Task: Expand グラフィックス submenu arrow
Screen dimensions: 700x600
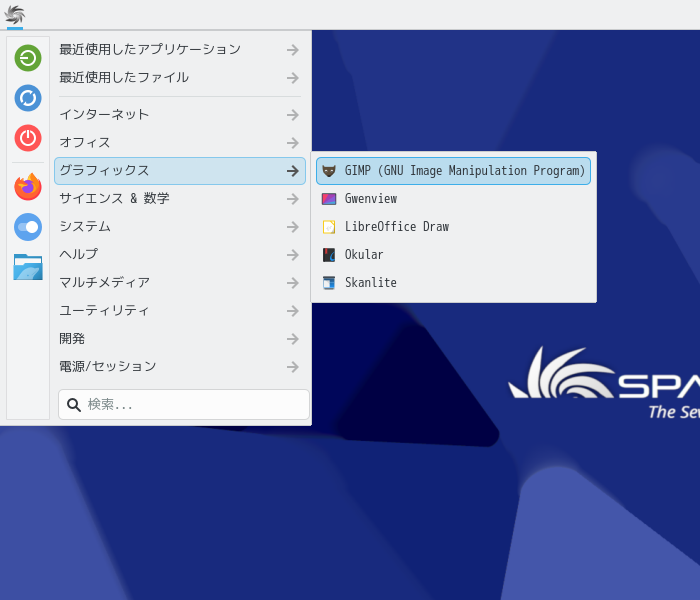Action: click(293, 171)
